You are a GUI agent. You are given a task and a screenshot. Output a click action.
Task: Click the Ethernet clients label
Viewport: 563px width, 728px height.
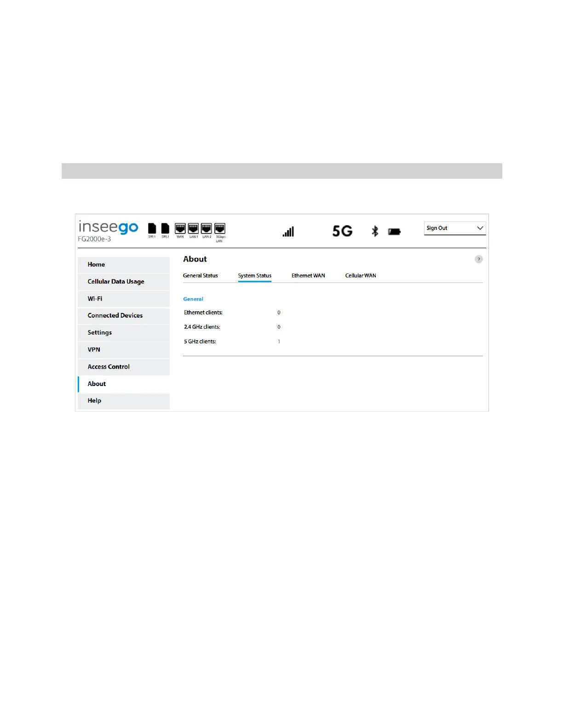[203, 313]
